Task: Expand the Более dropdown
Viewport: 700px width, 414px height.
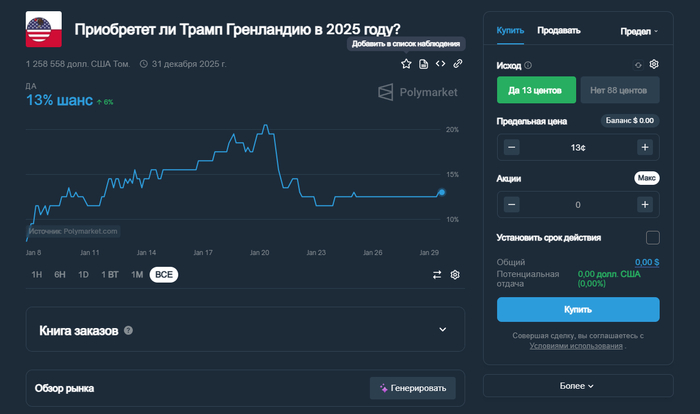Action: [x=577, y=385]
